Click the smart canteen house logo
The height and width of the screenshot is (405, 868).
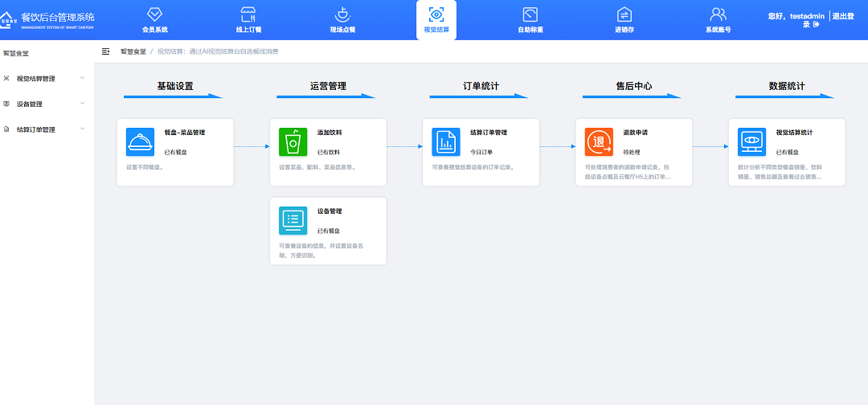click(x=10, y=19)
